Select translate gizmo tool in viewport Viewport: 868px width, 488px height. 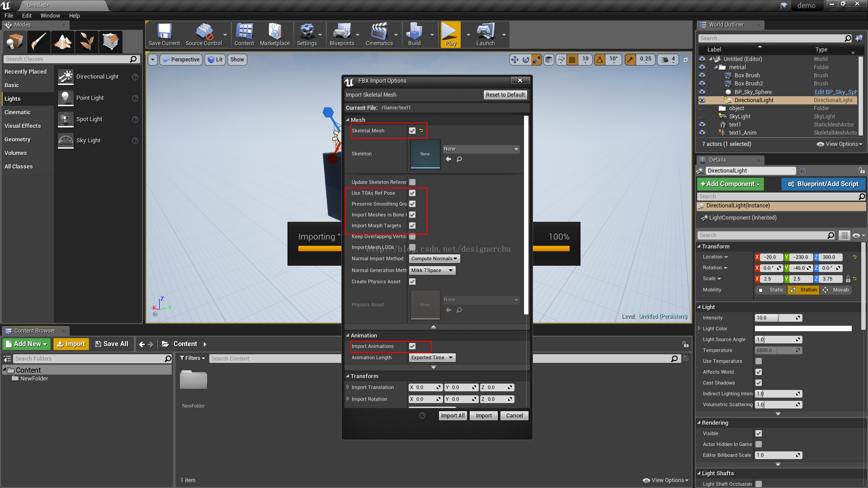pos(514,60)
